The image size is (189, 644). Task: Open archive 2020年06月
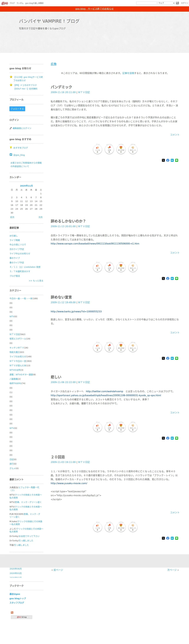click(x=15, y=569)
